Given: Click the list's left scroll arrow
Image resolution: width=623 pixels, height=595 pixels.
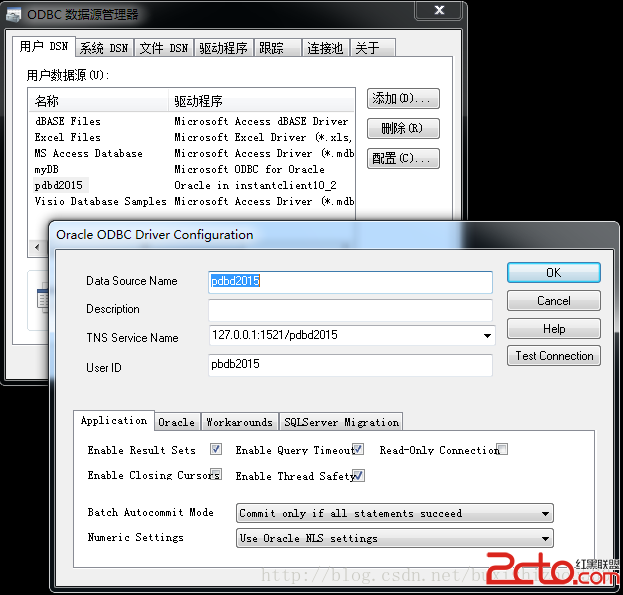Looking at the screenshot, I should pos(37,247).
